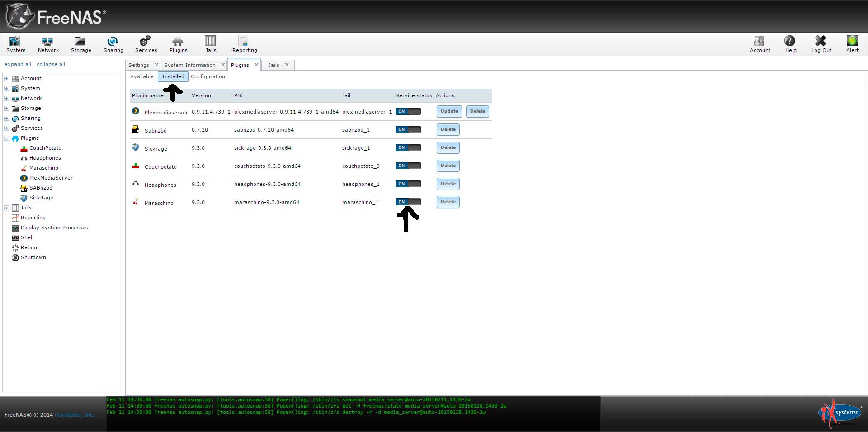Viewport: 868px width, 432px height.
Task: Select CouchPotato in the sidebar tree
Action: 45,148
